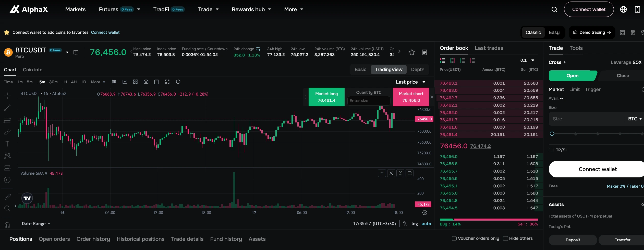The height and width of the screenshot is (250, 644).
Task: Select the trend line drawing tool
Action: click(x=7, y=108)
